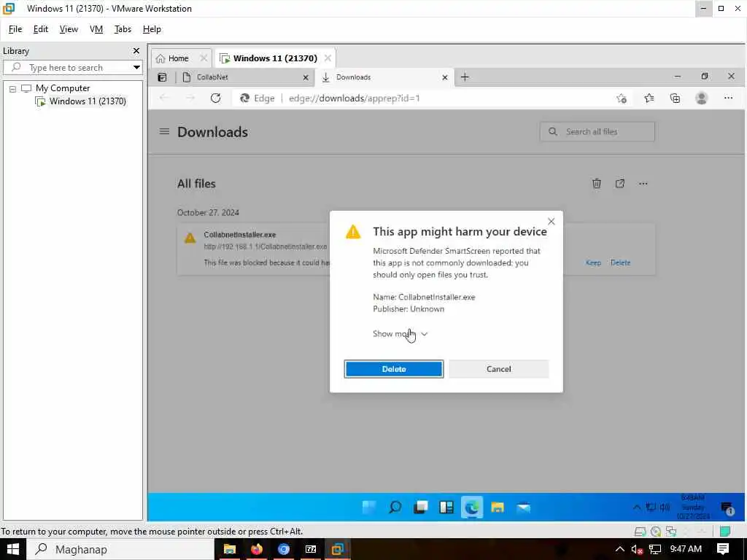Image resolution: width=747 pixels, height=560 pixels.
Task: Open guest File Explorer taskbar icon
Action: 498,507
